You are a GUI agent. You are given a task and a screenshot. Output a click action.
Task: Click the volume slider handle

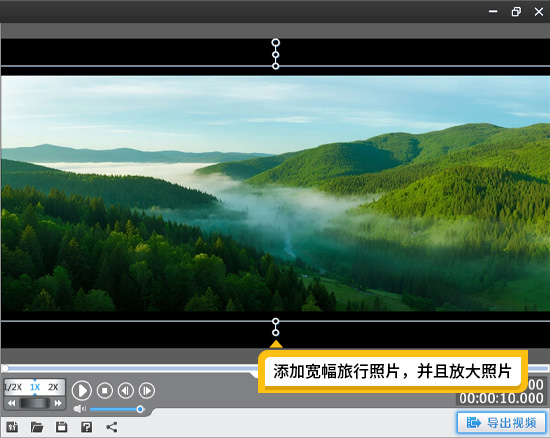click(x=140, y=409)
